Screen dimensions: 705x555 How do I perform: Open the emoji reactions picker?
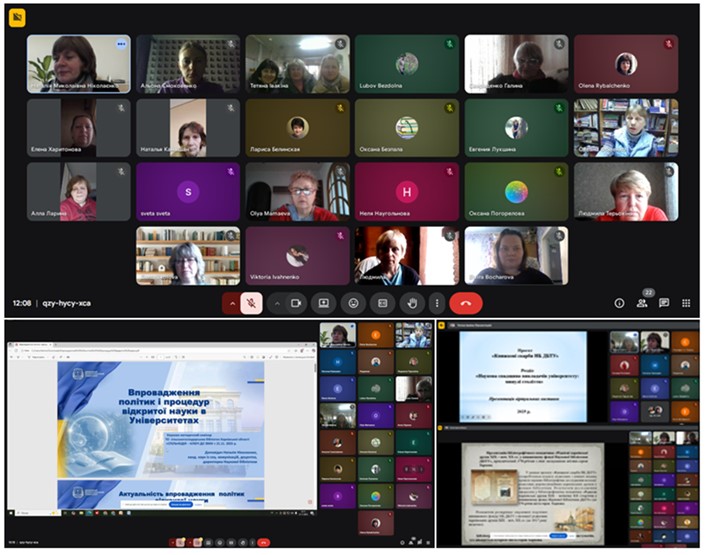click(x=352, y=302)
